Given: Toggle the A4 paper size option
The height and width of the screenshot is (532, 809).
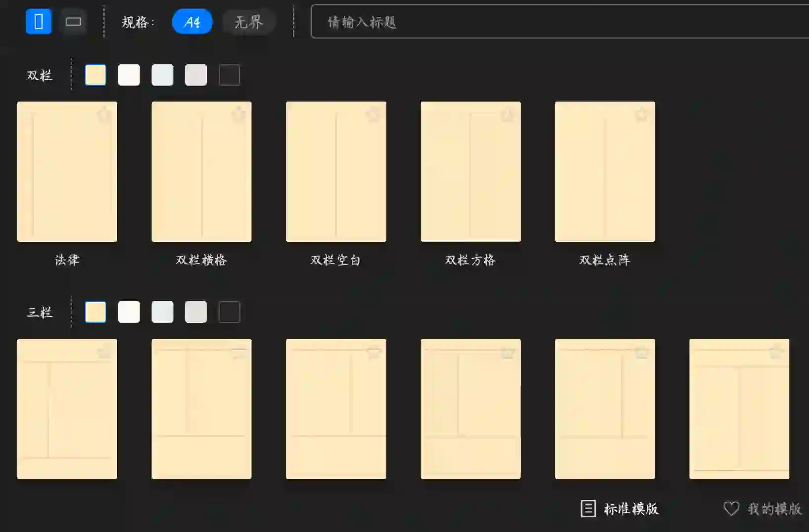Looking at the screenshot, I should click(192, 21).
